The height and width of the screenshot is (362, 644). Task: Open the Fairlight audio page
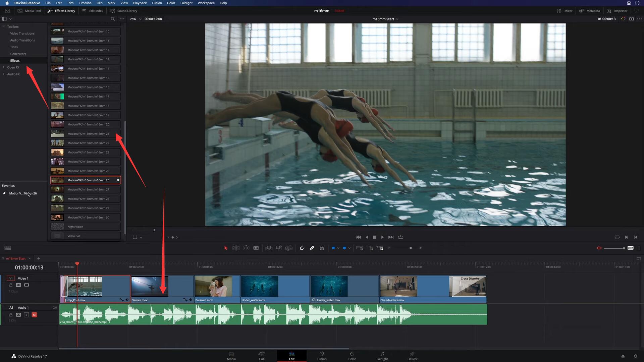(382, 356)
